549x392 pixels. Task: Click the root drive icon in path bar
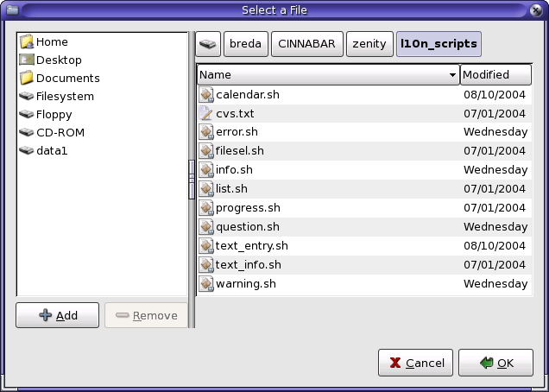tap(207, 44)
